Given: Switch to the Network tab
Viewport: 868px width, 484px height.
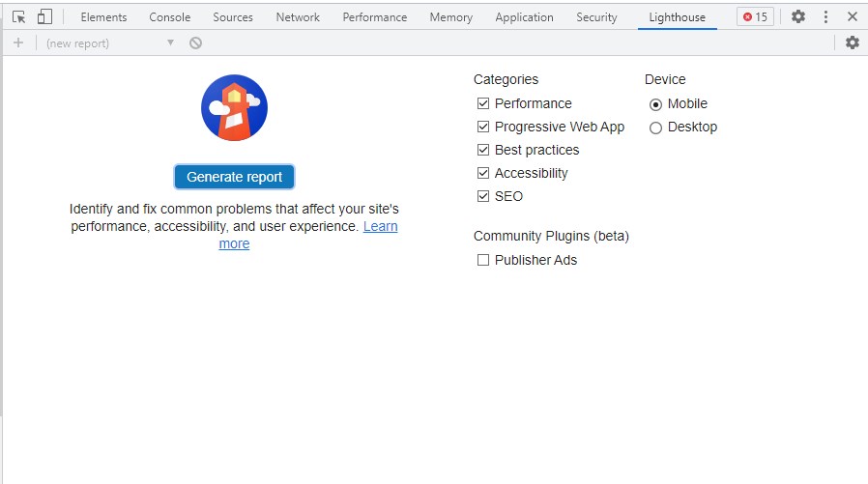Looking at the screenshot, I should tap(298, 16).
